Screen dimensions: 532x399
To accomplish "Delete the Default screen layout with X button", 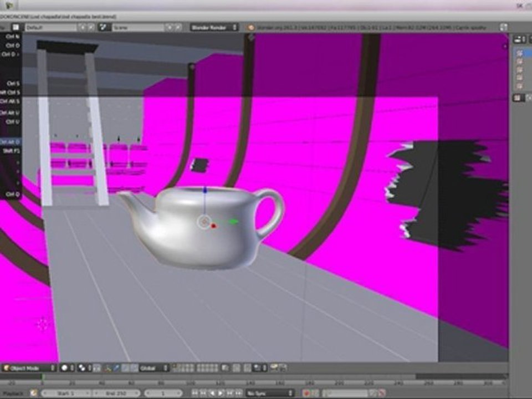I will [91, 27].
